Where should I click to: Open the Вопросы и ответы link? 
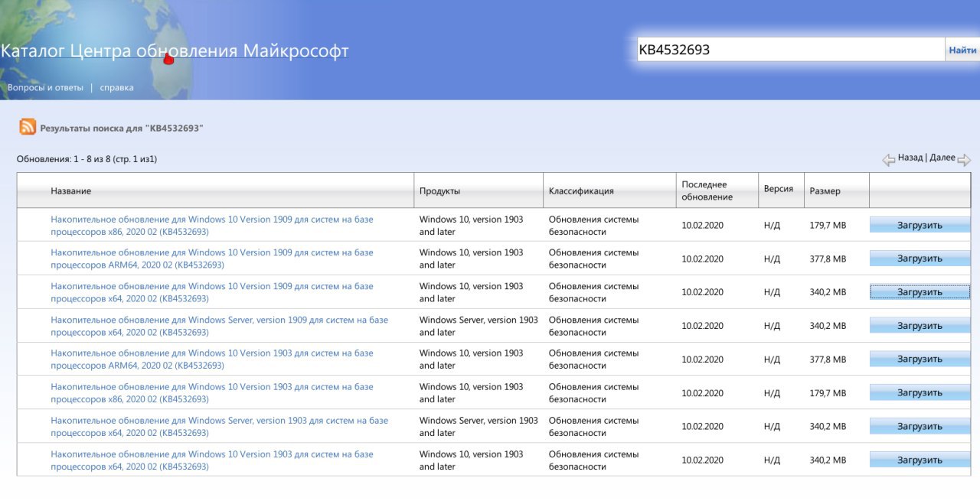click(45, 87)
